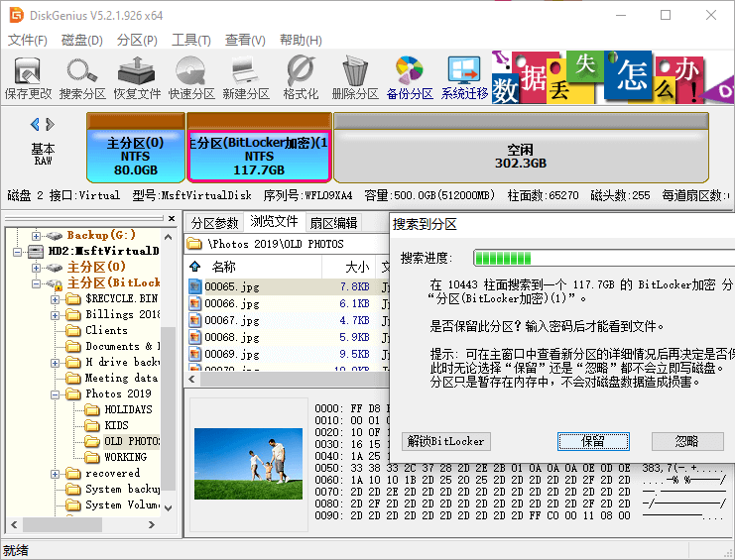Open the 分区(P) menu
This screenshot has width=735, height=560.
click(x=137, y=40)
